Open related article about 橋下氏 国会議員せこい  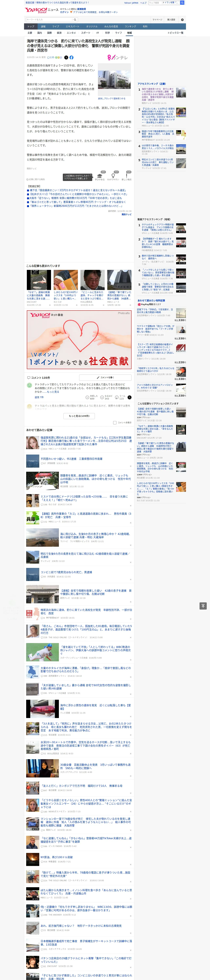coord(78,190)
